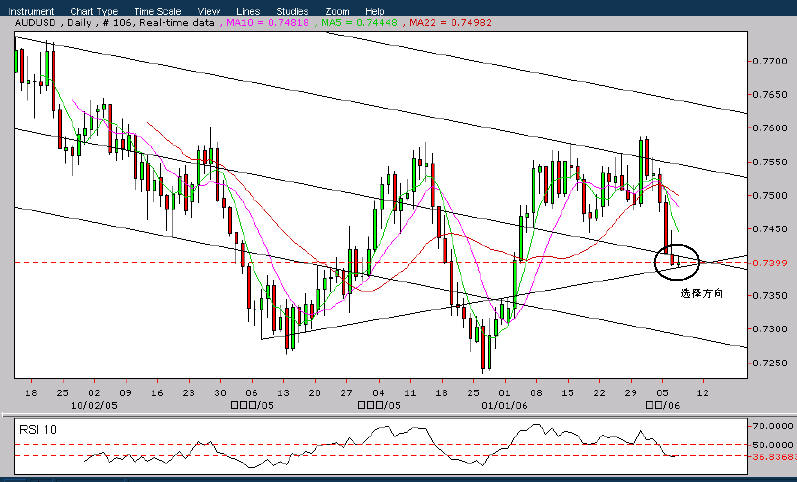Click the MA5 = 0.74448 indicator label

point(359,23)
